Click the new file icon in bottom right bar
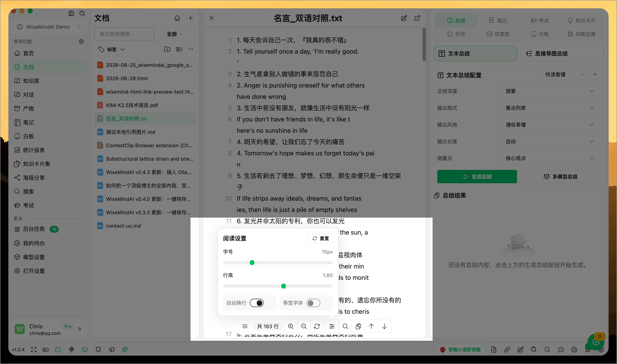Image resolution: width=617 pixels, height=364 pixels. tap(494, 350)
